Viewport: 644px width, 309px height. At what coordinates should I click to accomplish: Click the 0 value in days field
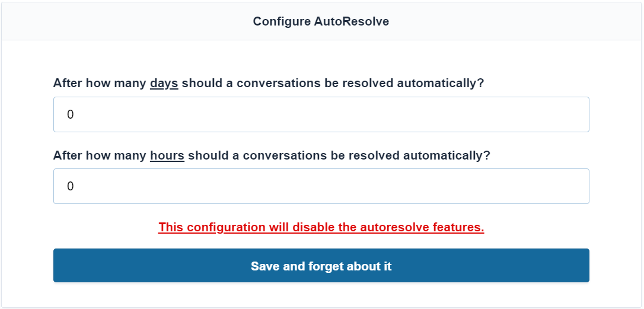tap(70, 115)
